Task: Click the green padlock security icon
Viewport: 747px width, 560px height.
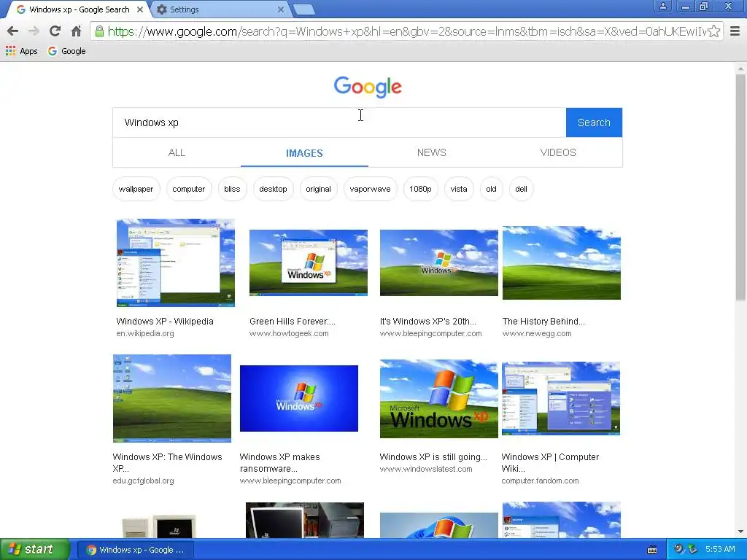Action: click(99, 31)
